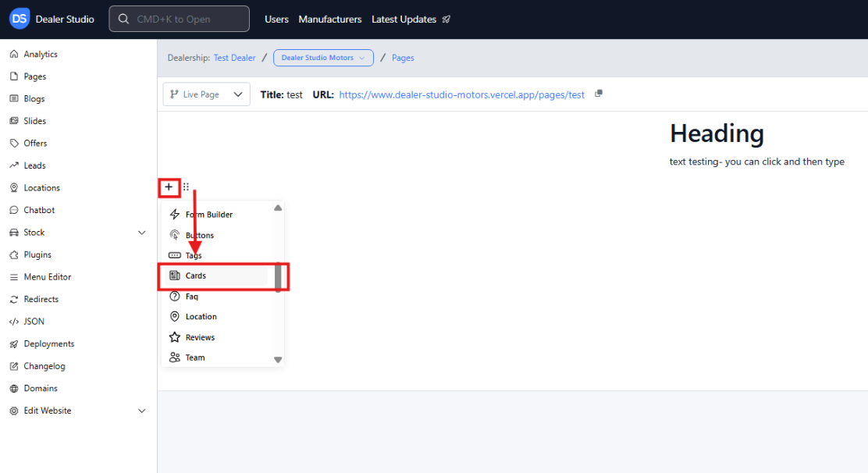
Task: Click the Test Dealer breadcrumb link
Action: pos(234,58)
